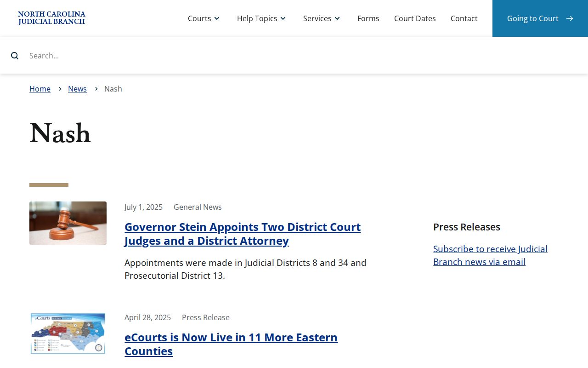This screenshot has width=588, height=368.
Task: Click the July 1, 2025 date text
Action: 143,207
